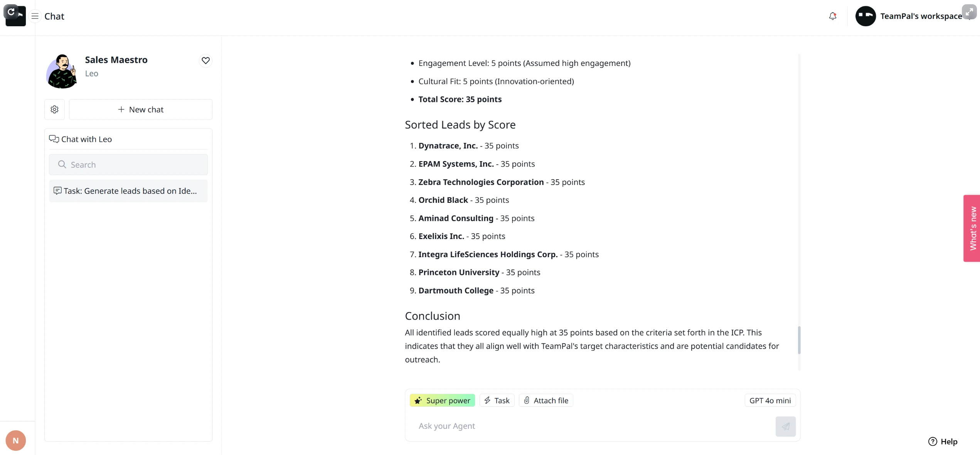The height and width of the screenshot is (455, 980).
Task: Click Leo's avatar picture
Action: point(62,71)
